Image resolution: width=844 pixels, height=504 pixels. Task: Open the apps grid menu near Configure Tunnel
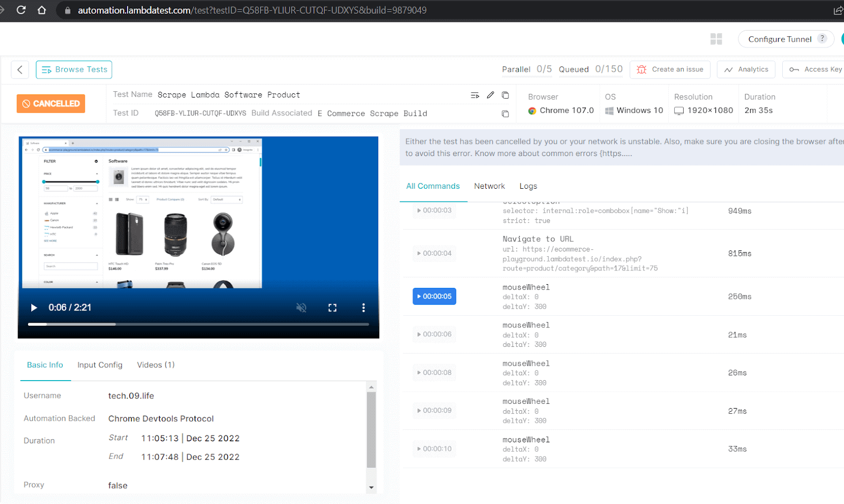click(716, 38)
